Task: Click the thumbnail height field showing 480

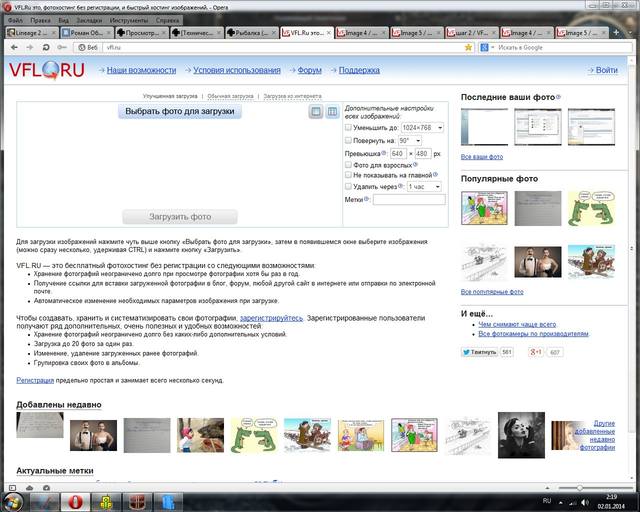Action: tap(423, 154)
